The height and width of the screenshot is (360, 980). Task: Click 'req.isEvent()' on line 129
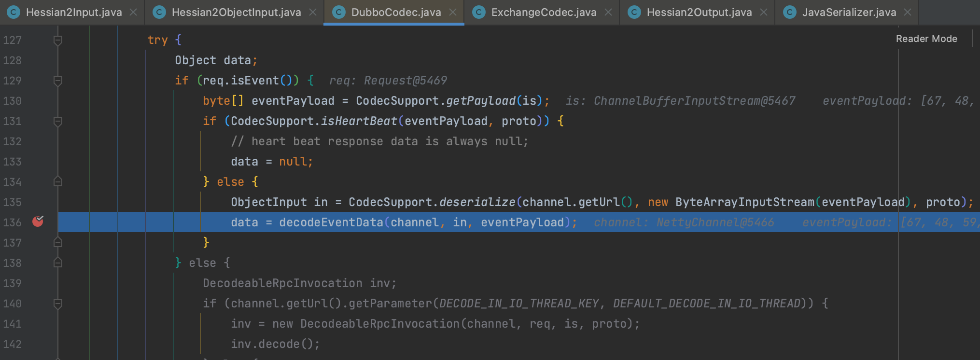point(248,81)
